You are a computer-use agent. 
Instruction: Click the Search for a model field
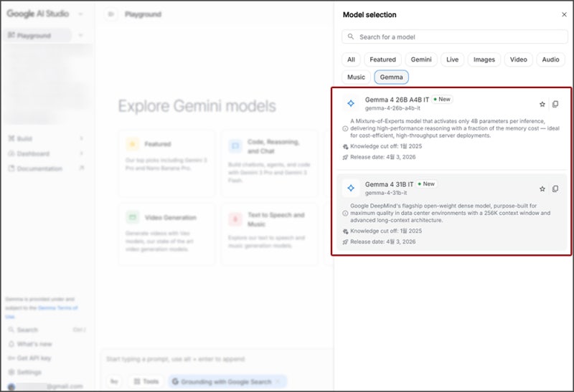coord(455,37)
